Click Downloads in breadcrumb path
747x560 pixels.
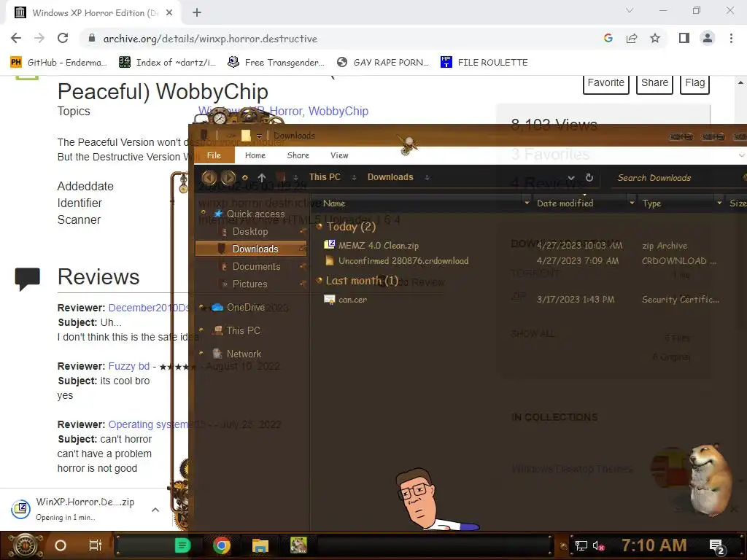390,177
